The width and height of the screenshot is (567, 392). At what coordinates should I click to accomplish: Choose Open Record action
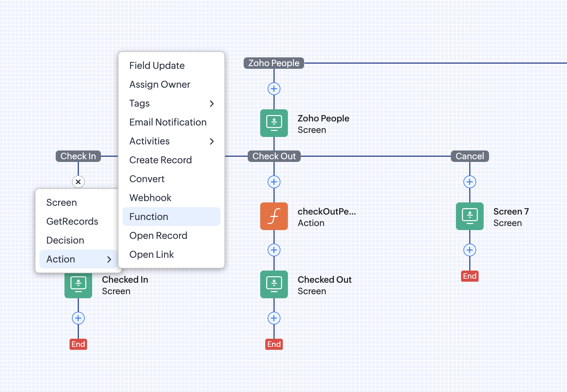[x=171, y=235]
